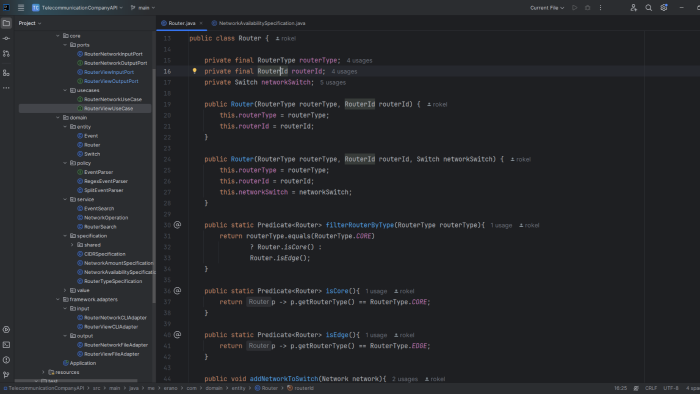The height and width of the screenshot is (394, 700).
Task: Collapse the core folder
Action: pyautogui.click(x=58, y=36)
